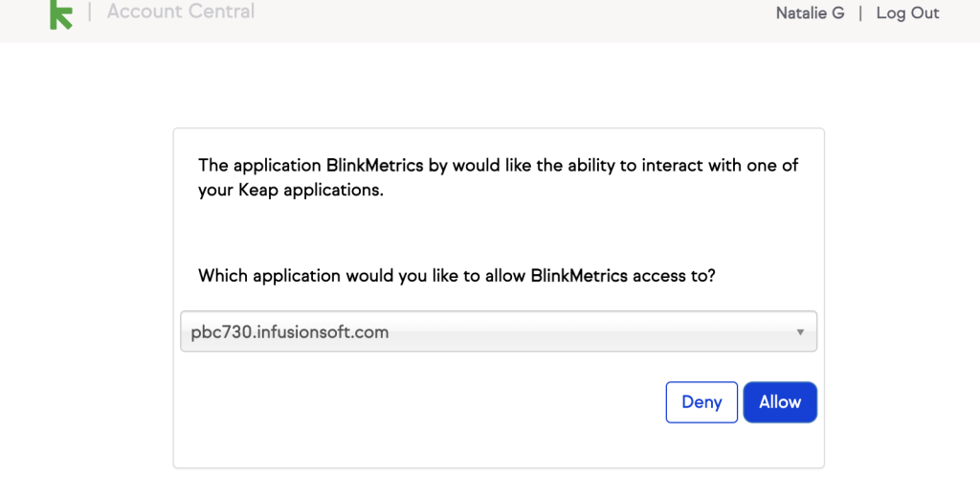Select the pbc730.infusionsoft.com text in the combo box
Screen dimensions: 980x479
[x=290, y=332]
